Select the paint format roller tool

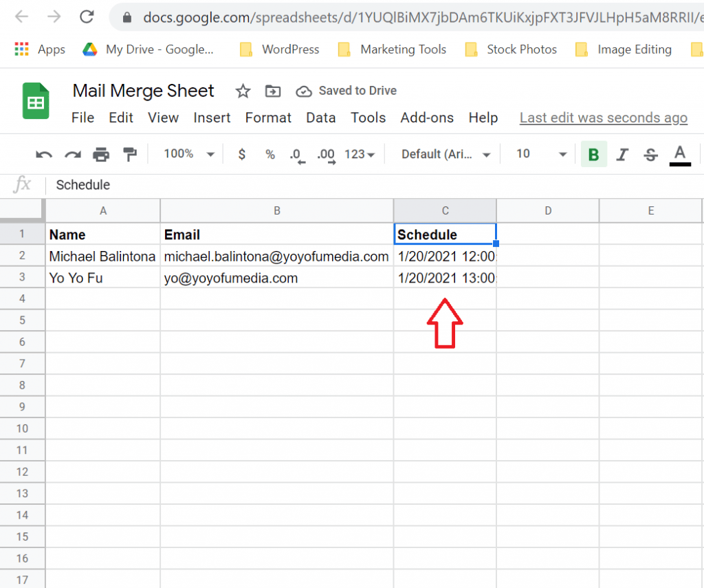(129, 155)
